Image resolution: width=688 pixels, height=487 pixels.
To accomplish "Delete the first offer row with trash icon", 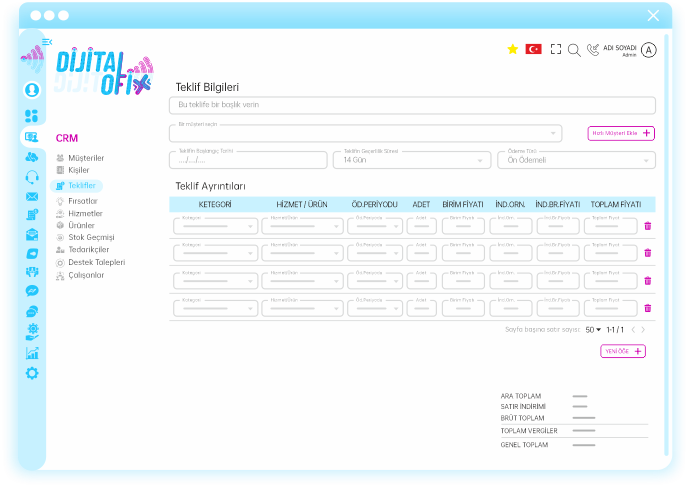I will (x=647, y=226).
